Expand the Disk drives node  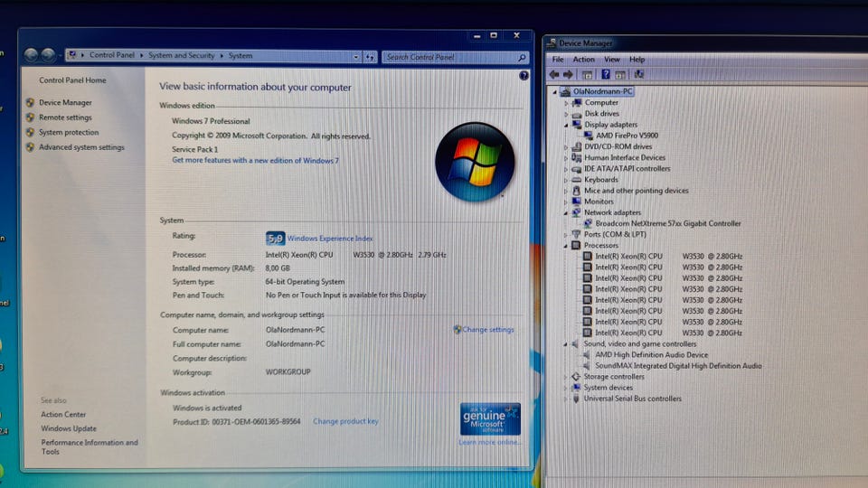pyautogui.click(x=566, y=114)
